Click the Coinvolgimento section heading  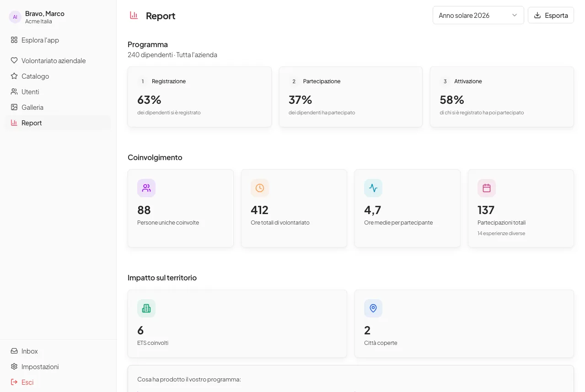155,157
